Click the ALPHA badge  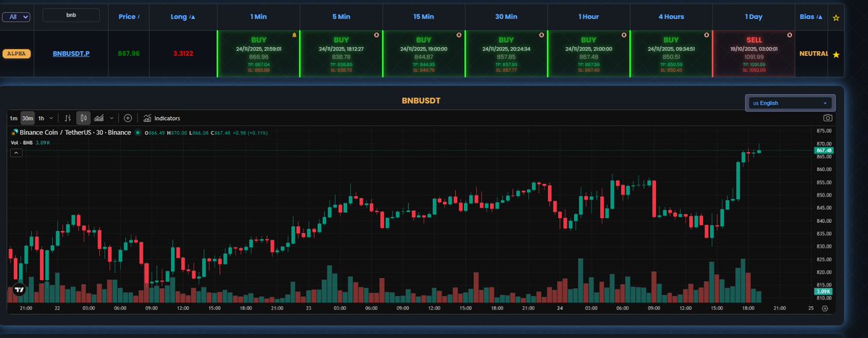17,54
